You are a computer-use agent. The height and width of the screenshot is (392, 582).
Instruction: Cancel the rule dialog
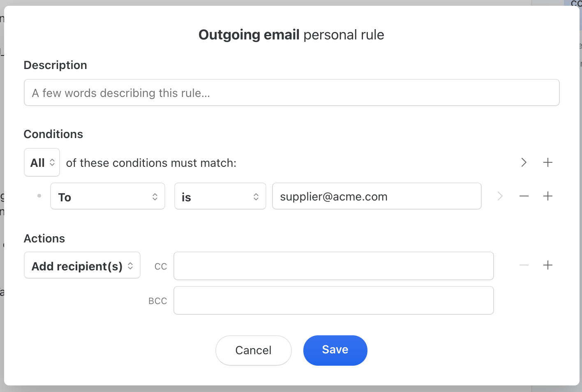253,350
